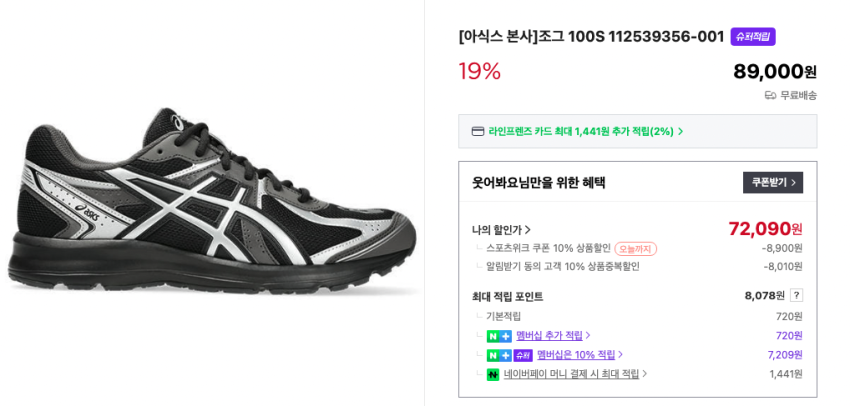Screen dimensions: 850x406
Task: Click the ASICS sneaker product image
Action: [210, 205]
